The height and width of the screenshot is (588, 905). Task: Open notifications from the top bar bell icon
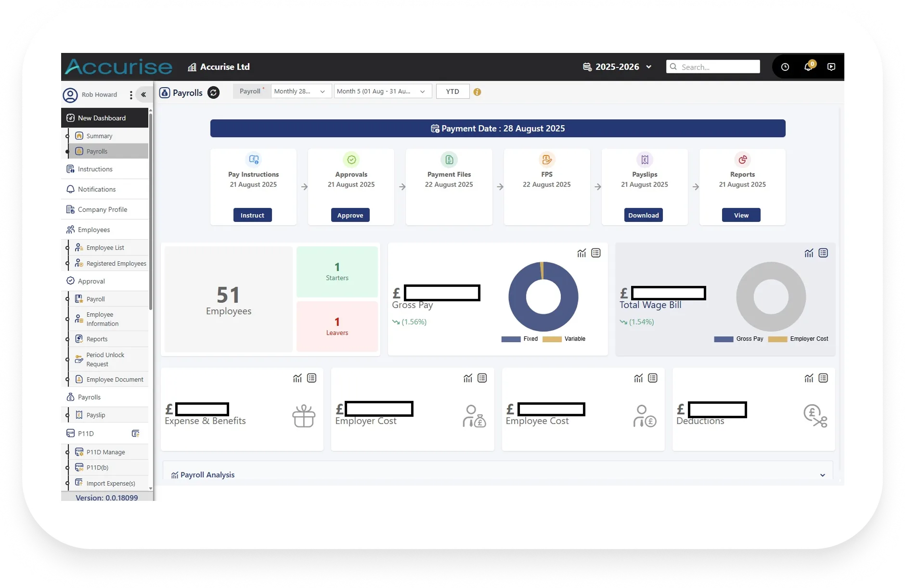point(808,67)
